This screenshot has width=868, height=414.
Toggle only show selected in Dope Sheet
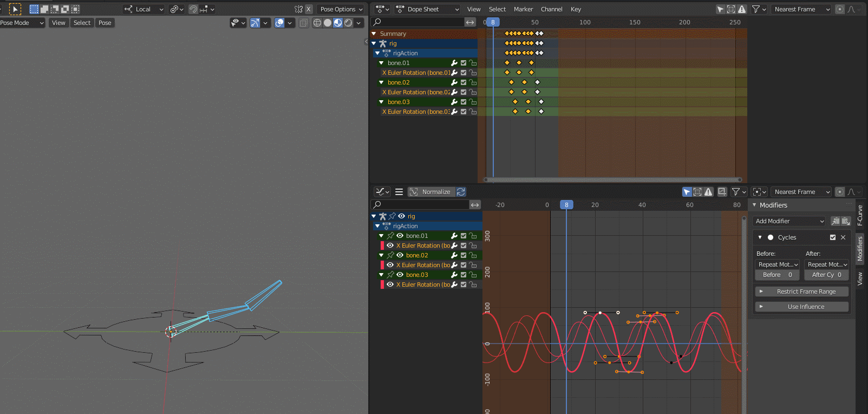pyautogui.click(x=720, y=9)
